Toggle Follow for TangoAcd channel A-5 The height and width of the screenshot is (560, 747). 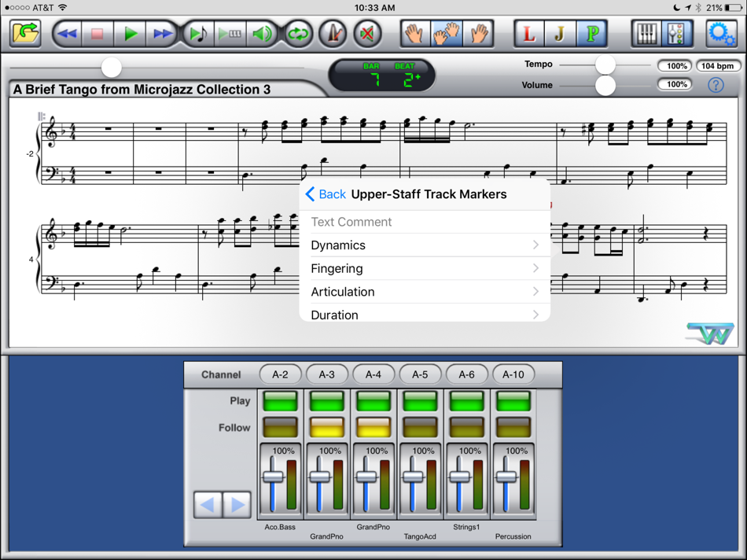tap(420, 428)
